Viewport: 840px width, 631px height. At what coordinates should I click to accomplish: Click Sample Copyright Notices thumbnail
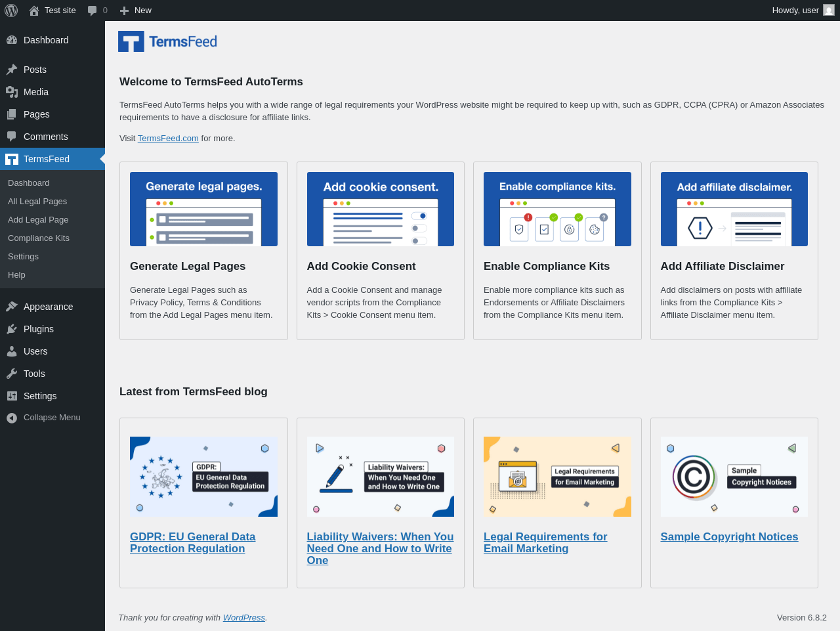(734, 477)
